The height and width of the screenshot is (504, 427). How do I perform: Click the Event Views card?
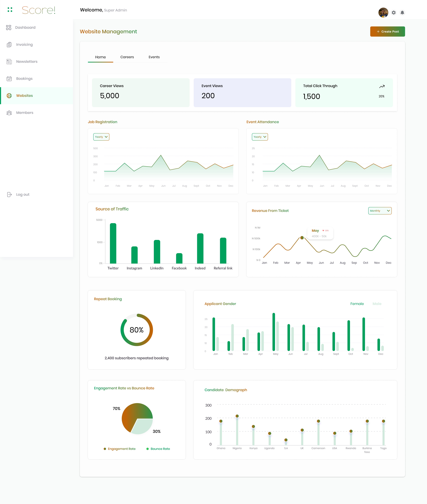[x=242, y=93]
